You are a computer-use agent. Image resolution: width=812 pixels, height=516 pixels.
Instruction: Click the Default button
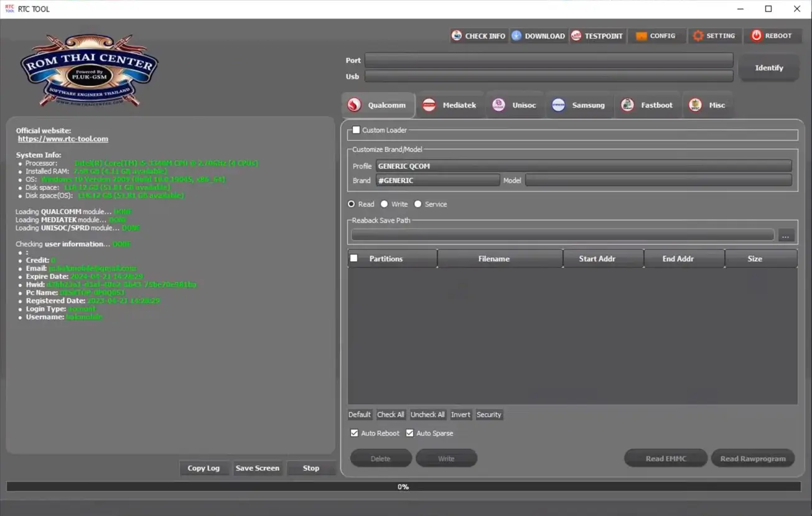click(360, 415)
